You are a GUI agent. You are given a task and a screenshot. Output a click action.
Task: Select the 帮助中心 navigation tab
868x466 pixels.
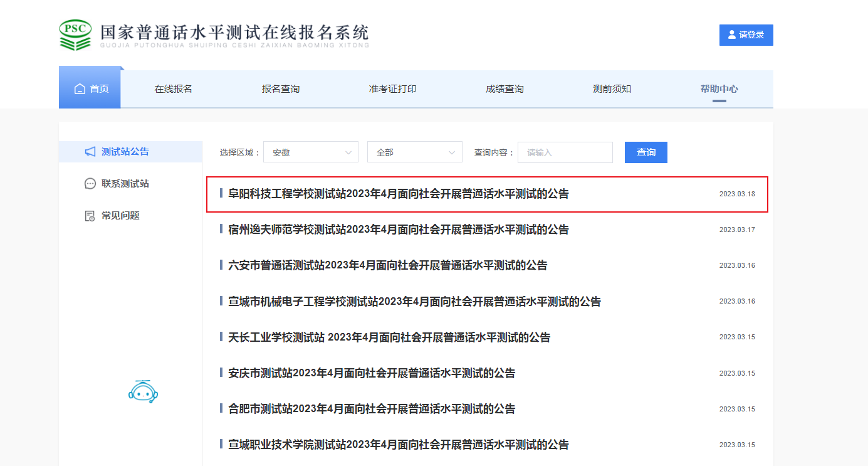coord(719,89)
